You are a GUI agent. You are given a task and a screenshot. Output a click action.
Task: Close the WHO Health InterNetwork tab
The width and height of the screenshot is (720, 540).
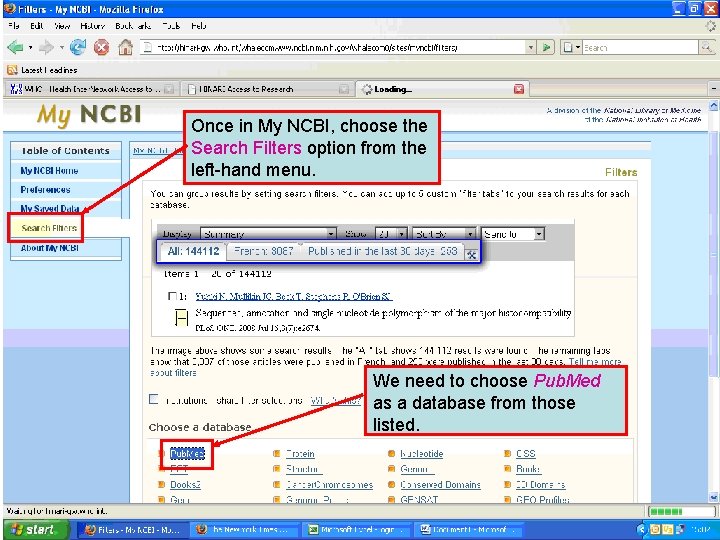[x=169, y=89]
